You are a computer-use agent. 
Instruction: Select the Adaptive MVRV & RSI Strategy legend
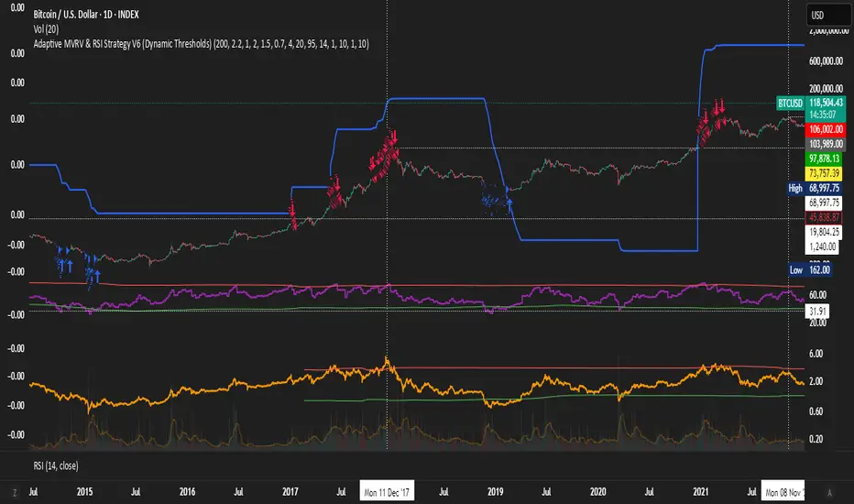(201, 44)
